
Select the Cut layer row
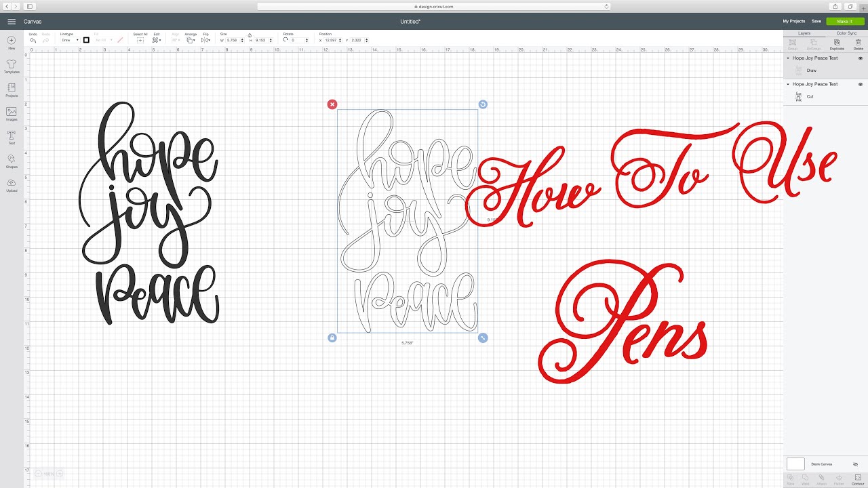point(825,96)
